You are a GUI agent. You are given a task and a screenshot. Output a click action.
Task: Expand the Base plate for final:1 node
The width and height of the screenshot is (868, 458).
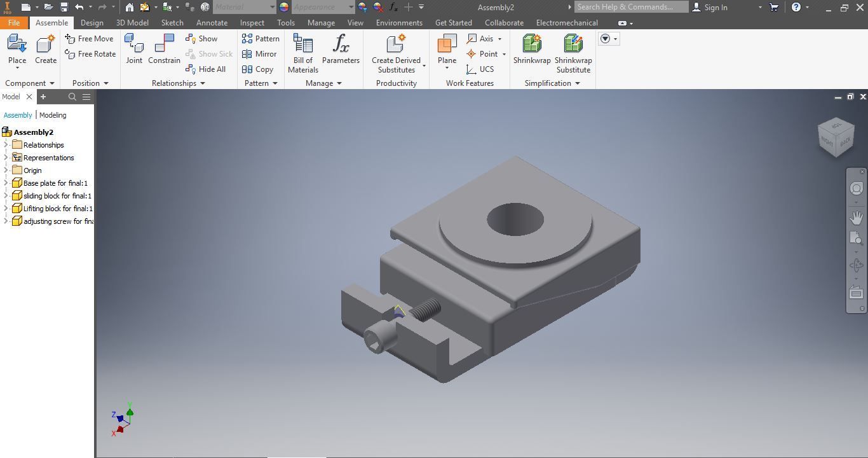coord(6,183)
